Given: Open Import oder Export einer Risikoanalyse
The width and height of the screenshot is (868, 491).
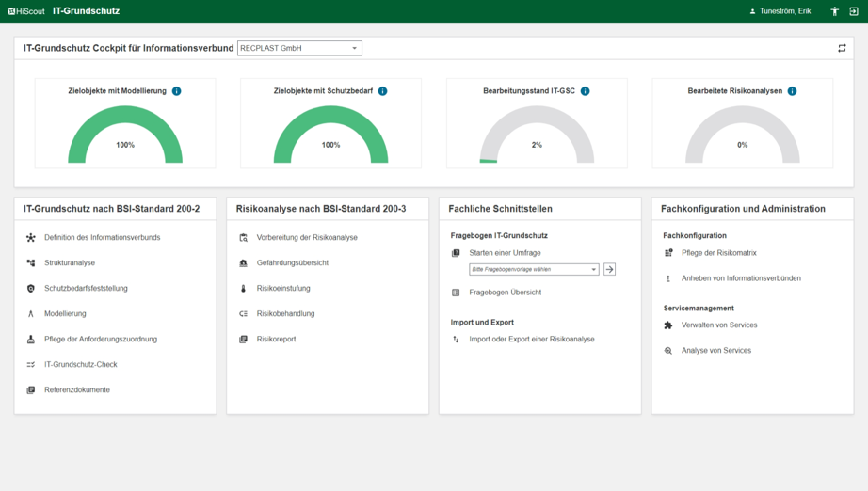Looking at the screenshot, I should pyautogui.click(x=532, y=340).
